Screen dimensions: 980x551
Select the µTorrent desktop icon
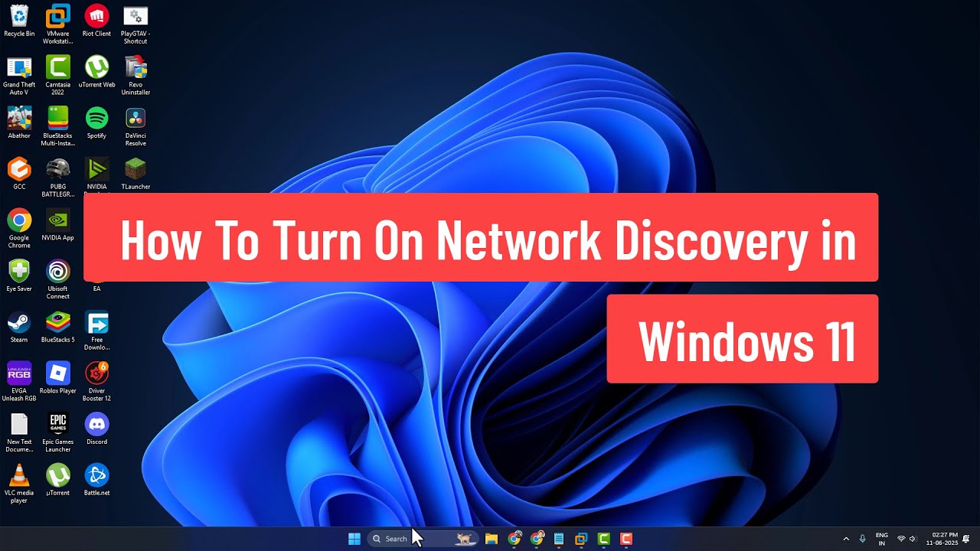[x=57, y=480]
